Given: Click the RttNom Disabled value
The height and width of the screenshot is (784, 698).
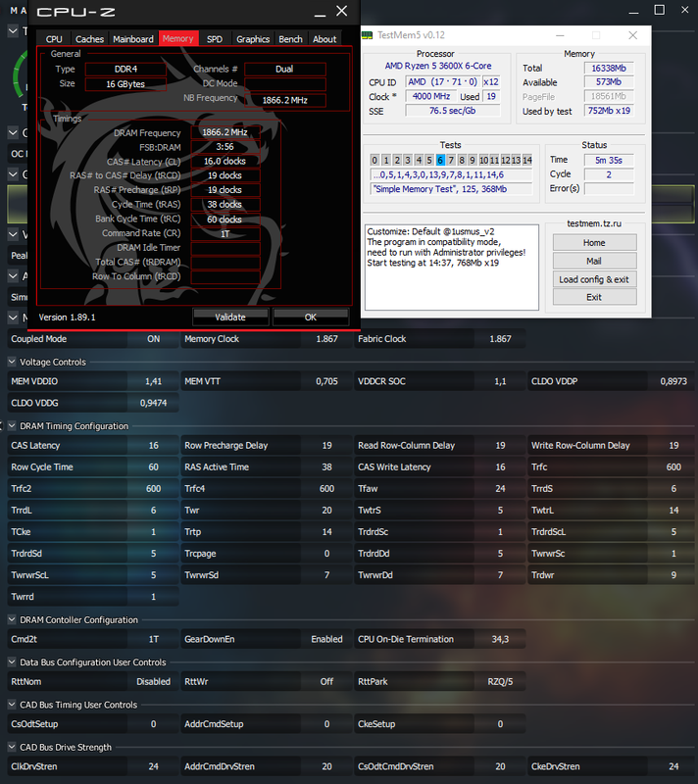Looking at the screenshot, I should [x=154, y=682].
